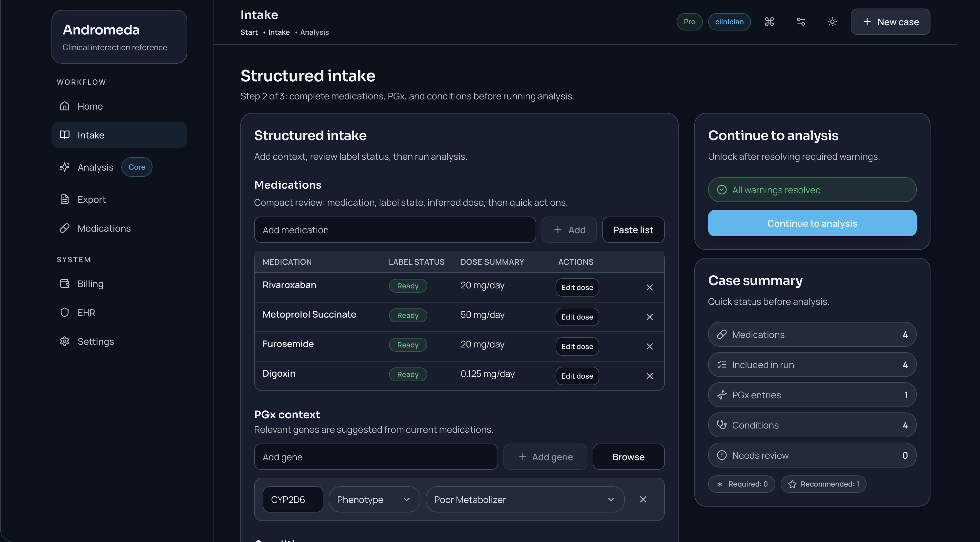Remove Digoxin from medication list
Image resolution: width=980 pixels, height=542 pixels.
click(649, 376)
